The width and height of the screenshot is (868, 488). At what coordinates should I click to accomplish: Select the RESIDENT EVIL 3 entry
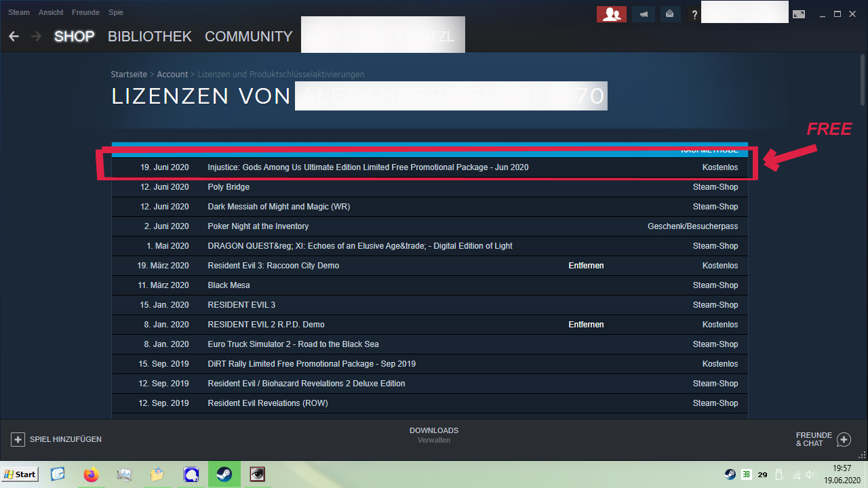tap(241, 305)
